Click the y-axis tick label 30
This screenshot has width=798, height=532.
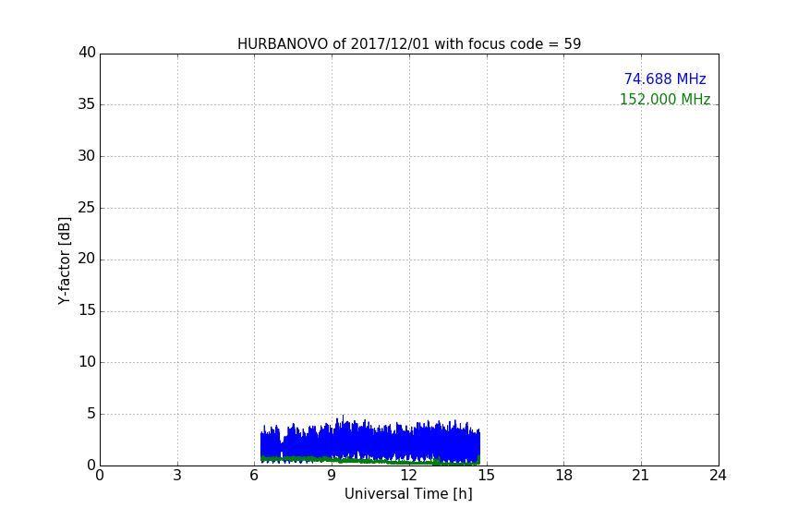click(x=87, y=156)
